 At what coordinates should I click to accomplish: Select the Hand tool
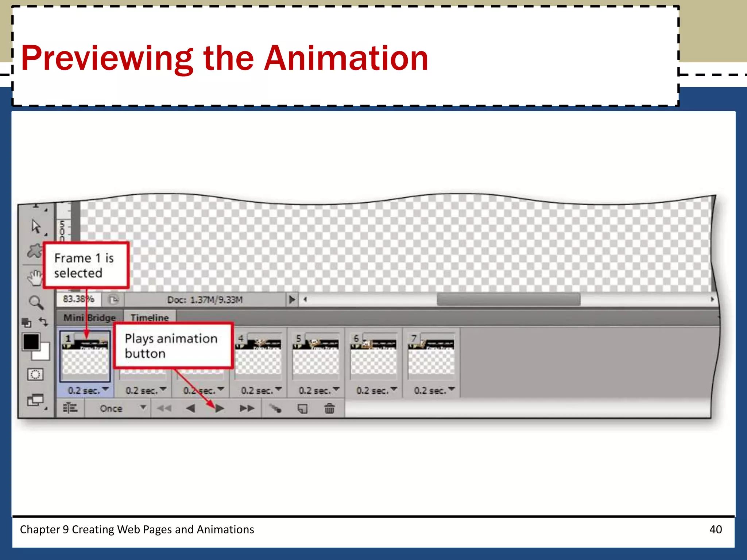[35, 278]
